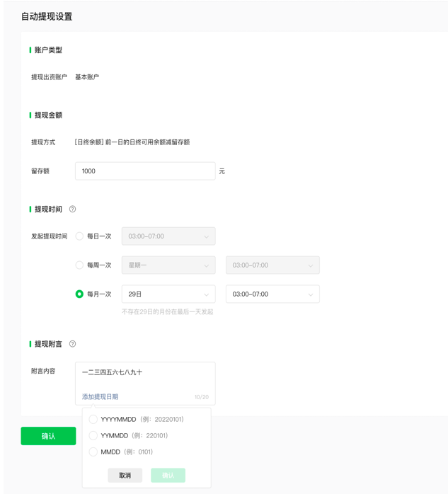Open the weekly 03:00-07:00 time dropdown
This screenshot has width=448, height=494.
point(272,265)
